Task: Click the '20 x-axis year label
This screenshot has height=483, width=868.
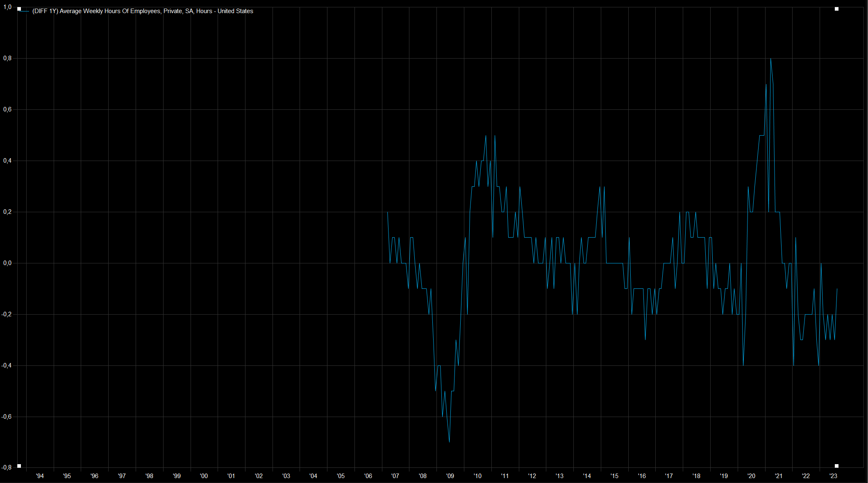Action: [x=751, y=476]
